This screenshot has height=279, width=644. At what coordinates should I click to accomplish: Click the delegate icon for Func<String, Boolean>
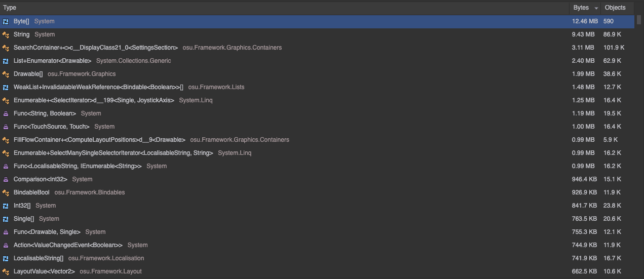tap(6, 113)
